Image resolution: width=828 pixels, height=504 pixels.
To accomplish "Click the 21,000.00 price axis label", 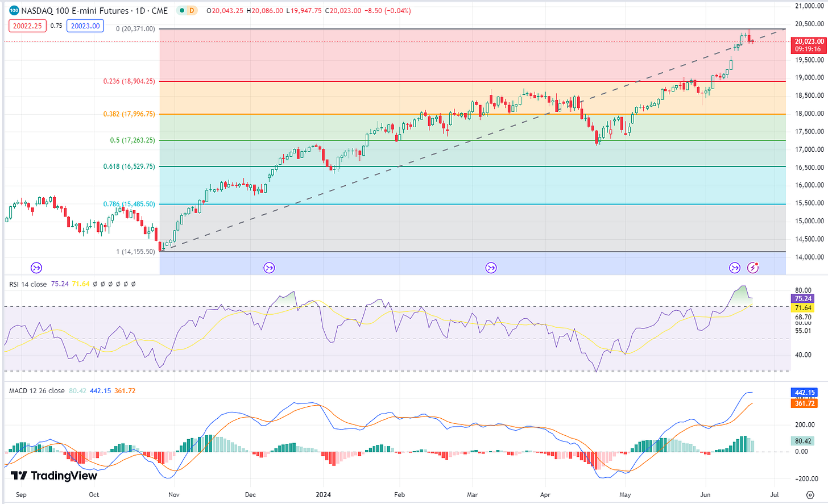I will coord(809,6).
